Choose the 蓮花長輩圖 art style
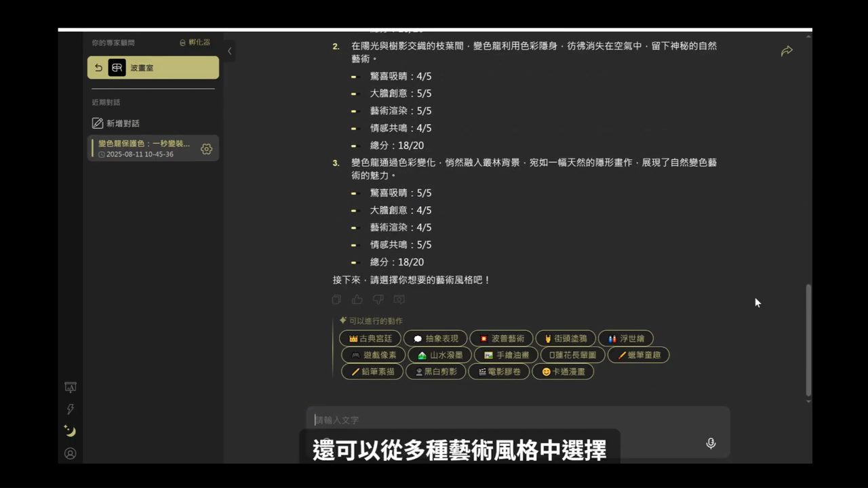 (x=573, y=354)
